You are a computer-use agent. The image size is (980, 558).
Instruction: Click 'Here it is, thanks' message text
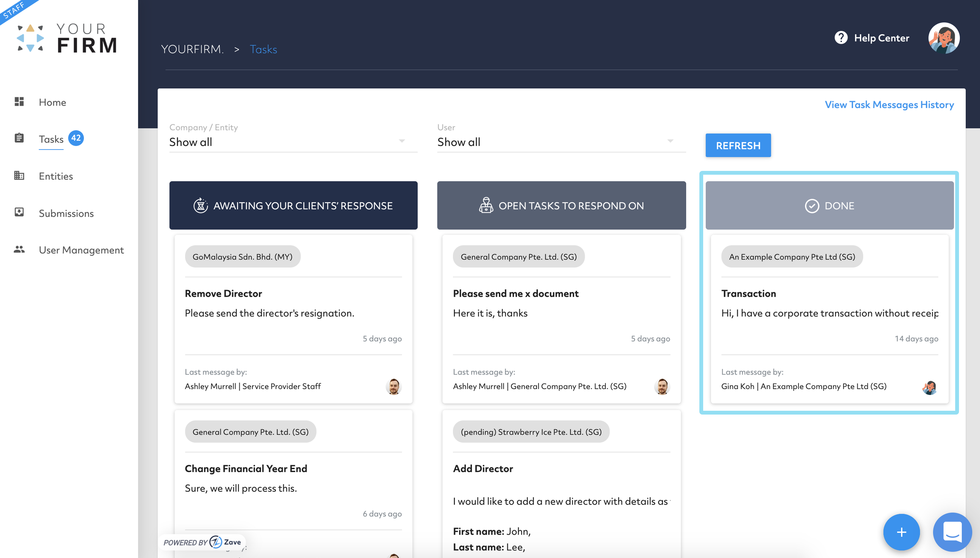[490, 313]
